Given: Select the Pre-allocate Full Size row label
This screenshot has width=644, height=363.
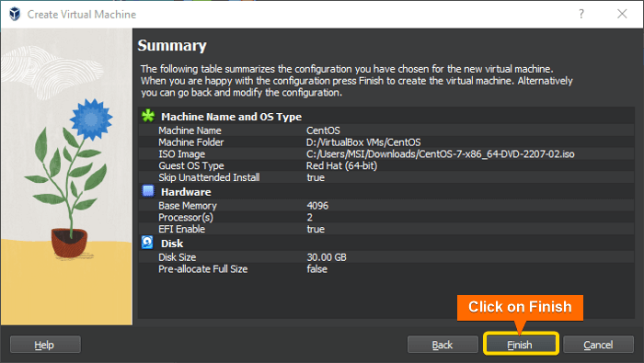Looking at the screenshot, I should click(203, 269).
